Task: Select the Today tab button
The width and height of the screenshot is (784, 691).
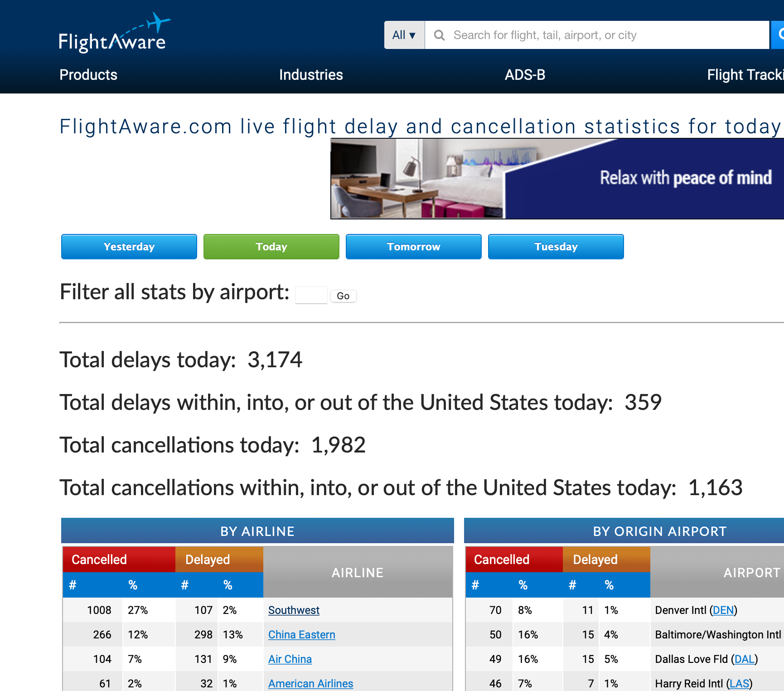Action: pyautogui.click(x=271, y=247)
